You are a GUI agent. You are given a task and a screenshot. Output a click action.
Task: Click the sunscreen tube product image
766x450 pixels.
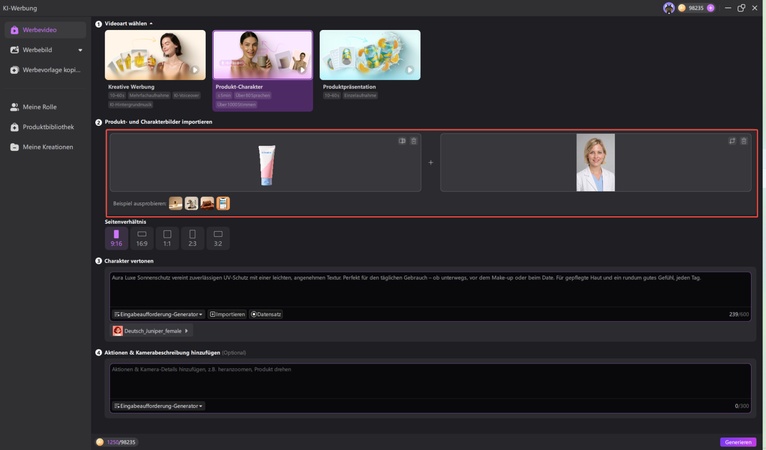coord(267,165)
